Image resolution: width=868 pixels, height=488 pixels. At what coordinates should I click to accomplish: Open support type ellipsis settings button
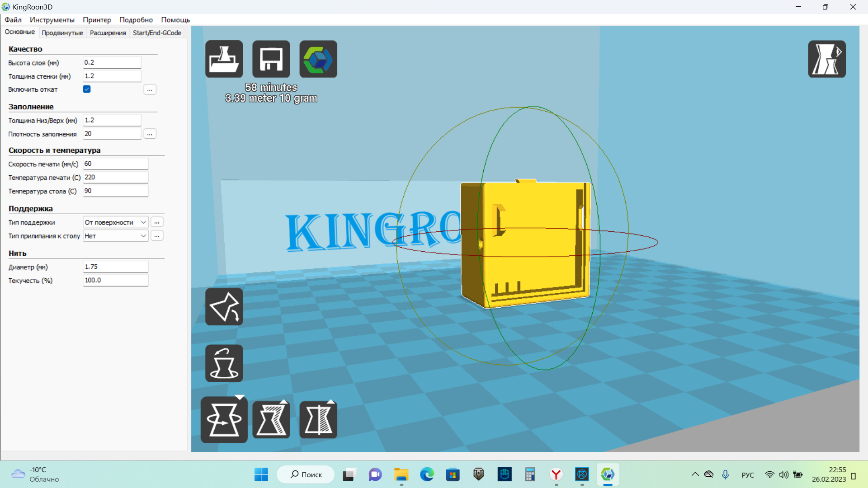coord(157,222)
